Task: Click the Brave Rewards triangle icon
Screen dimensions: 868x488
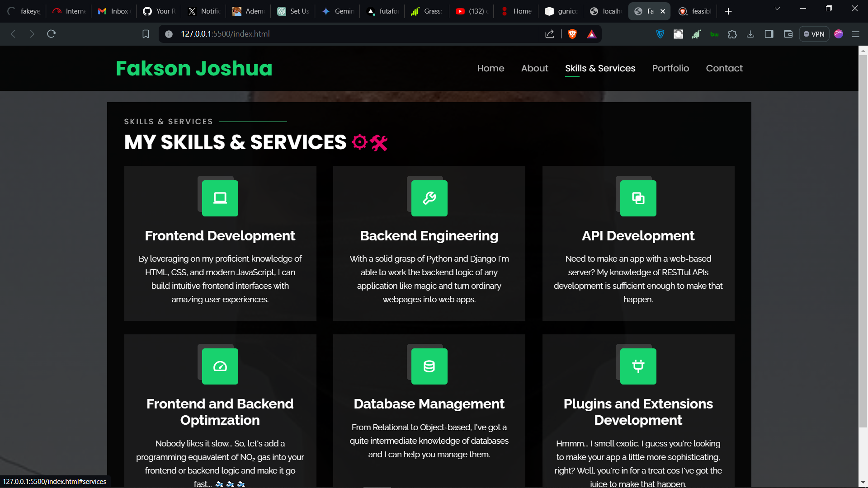Action: point(591,34)
